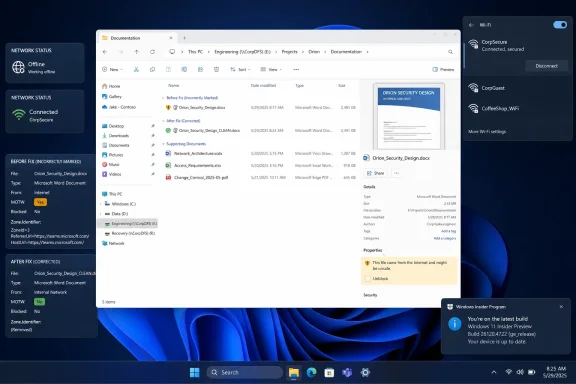Click the Cut scissors icon

[136, 69]
